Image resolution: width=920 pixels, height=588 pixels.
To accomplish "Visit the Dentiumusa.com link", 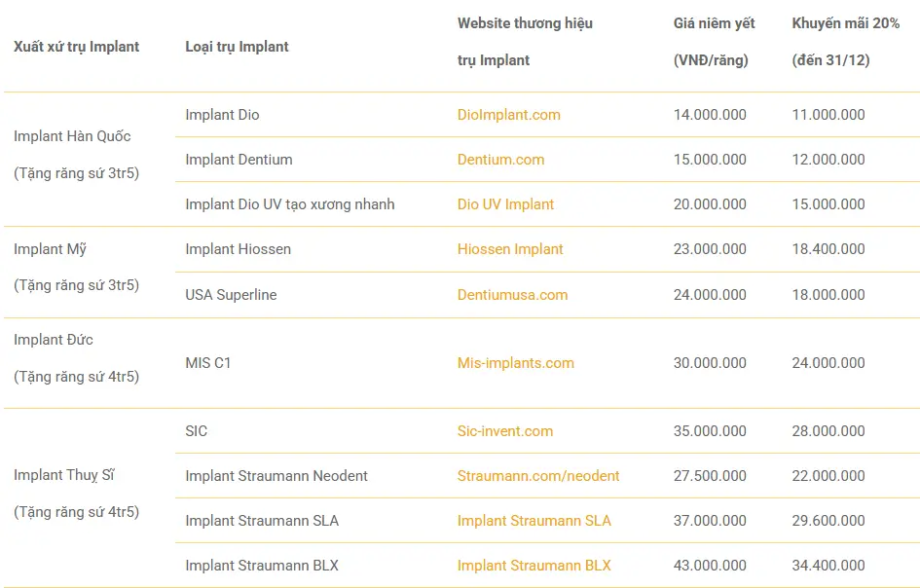I will click(512, 295).
